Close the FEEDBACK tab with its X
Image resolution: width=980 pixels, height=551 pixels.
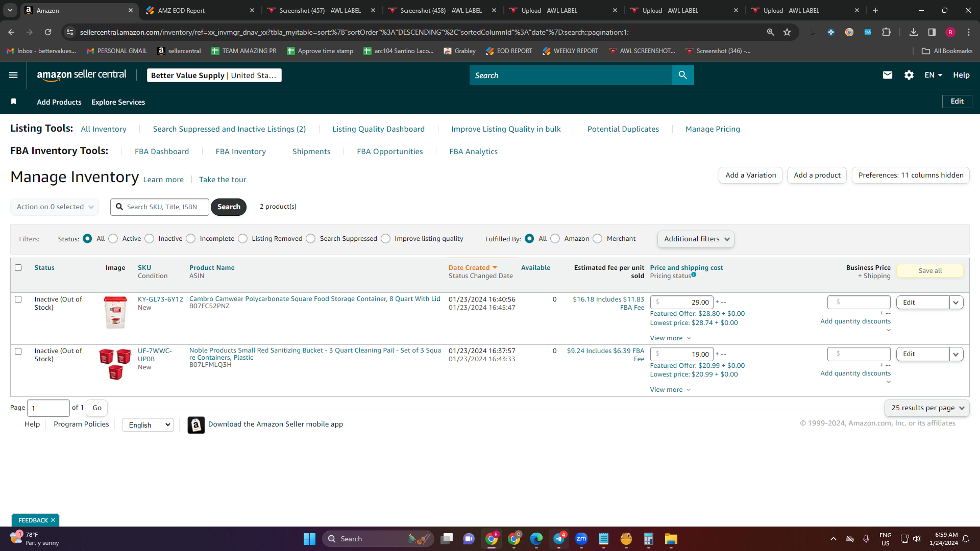(53, 520)
